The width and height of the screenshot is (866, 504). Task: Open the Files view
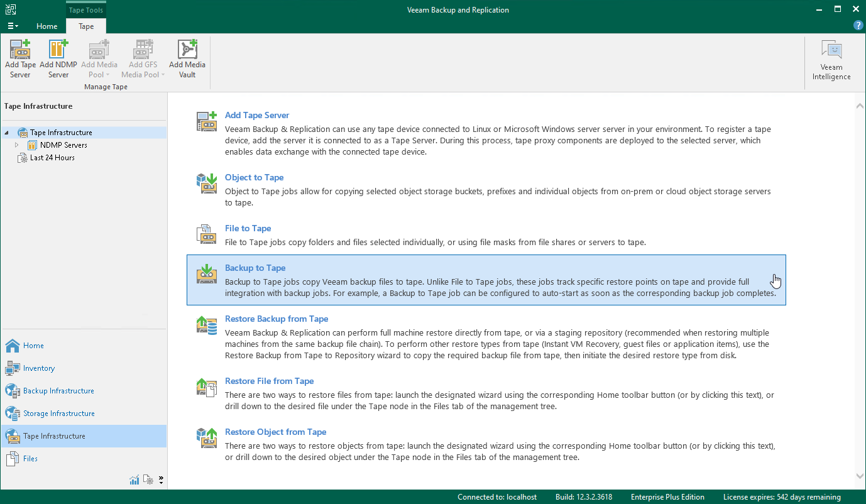click(84, 459)
